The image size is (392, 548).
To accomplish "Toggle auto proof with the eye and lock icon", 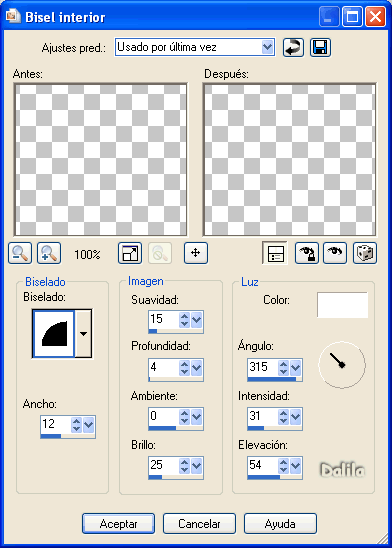I will pyautogui.click(x=307, y=253).
